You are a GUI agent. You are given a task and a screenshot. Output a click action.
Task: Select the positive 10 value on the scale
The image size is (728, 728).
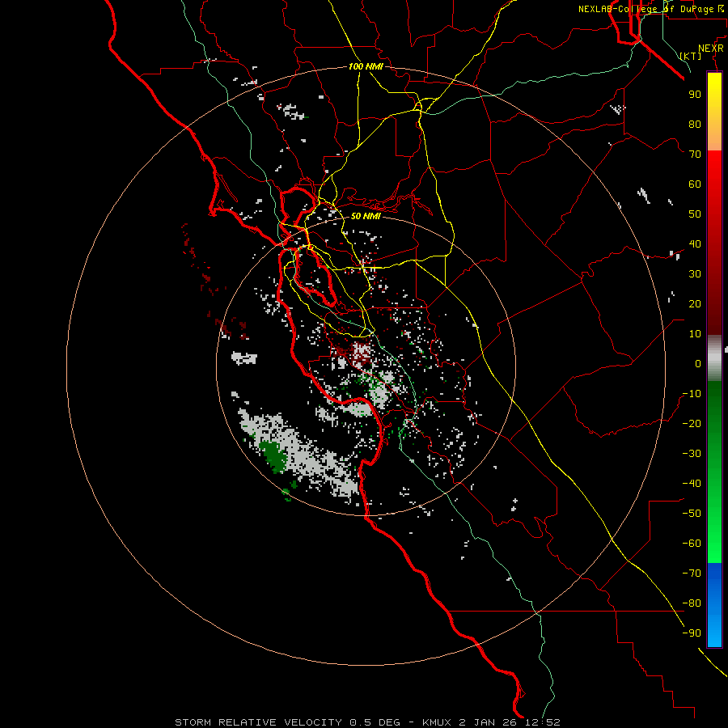coord(695,334)
